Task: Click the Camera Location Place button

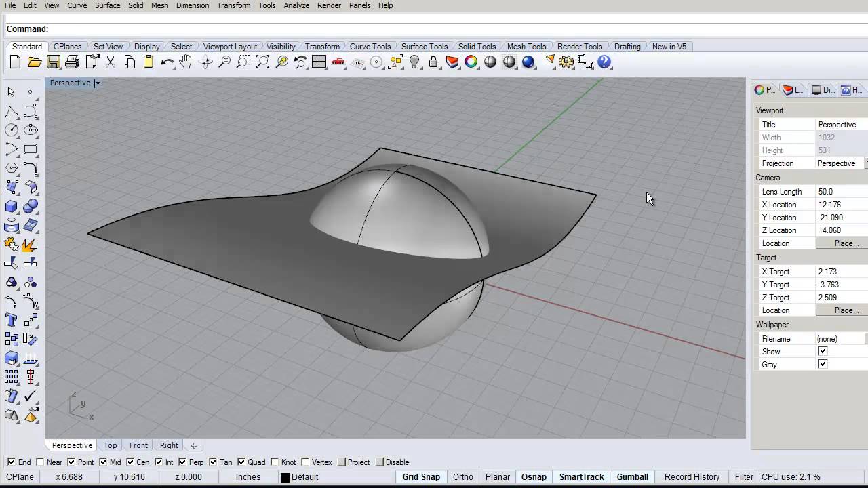Action: pyautogui.click(x=846, y=243)
